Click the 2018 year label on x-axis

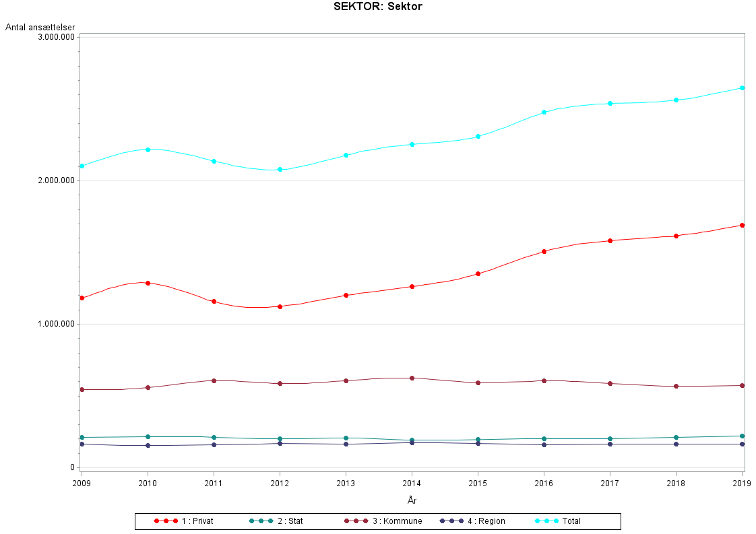pyautogui.click(x=676, y=483)
